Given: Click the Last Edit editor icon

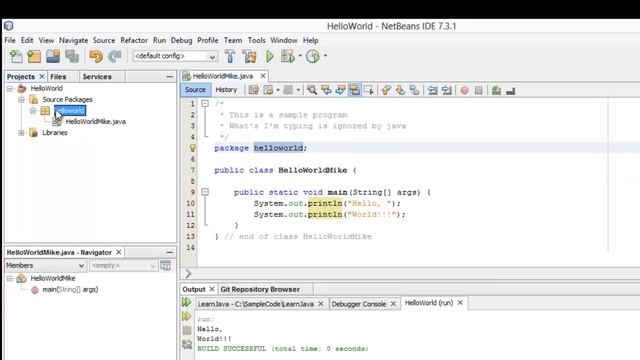Looking at the screenshot, I should pyautogui.click(x=253, y=90).
